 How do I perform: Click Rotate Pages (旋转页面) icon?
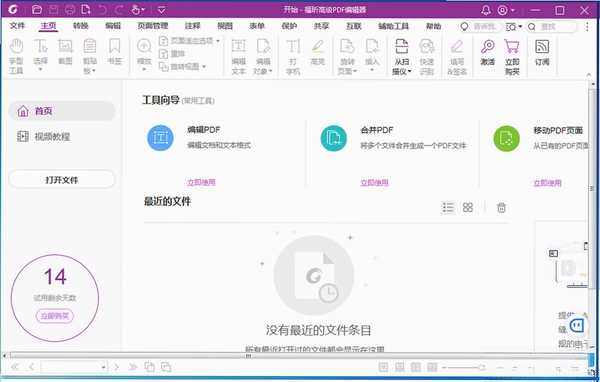click(347, 46)
